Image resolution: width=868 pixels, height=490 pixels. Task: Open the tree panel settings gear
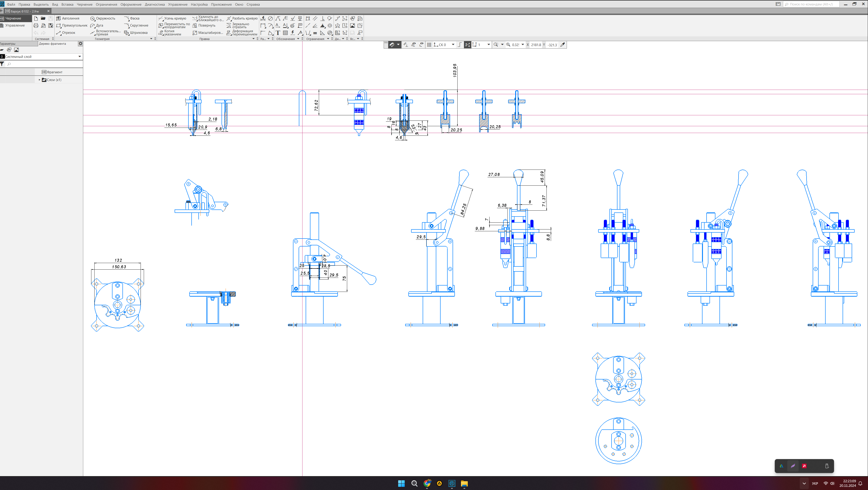pyautogui.click(x=80, y=44)
